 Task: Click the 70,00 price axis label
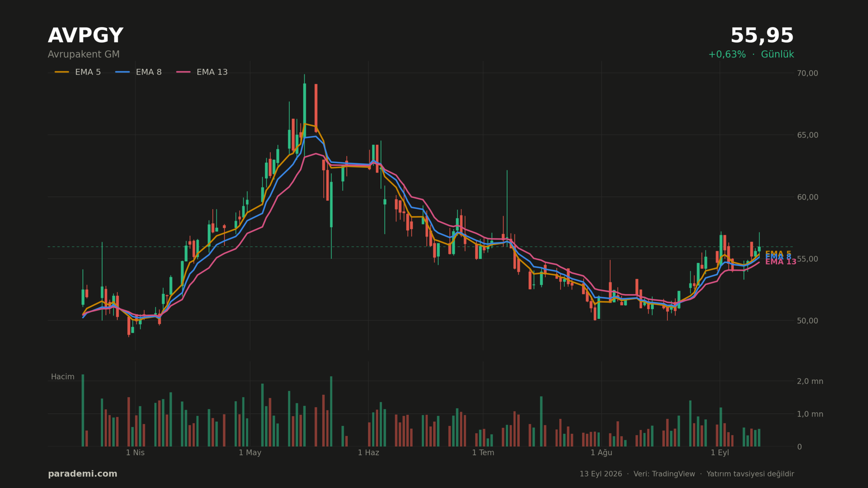(808, 73)
